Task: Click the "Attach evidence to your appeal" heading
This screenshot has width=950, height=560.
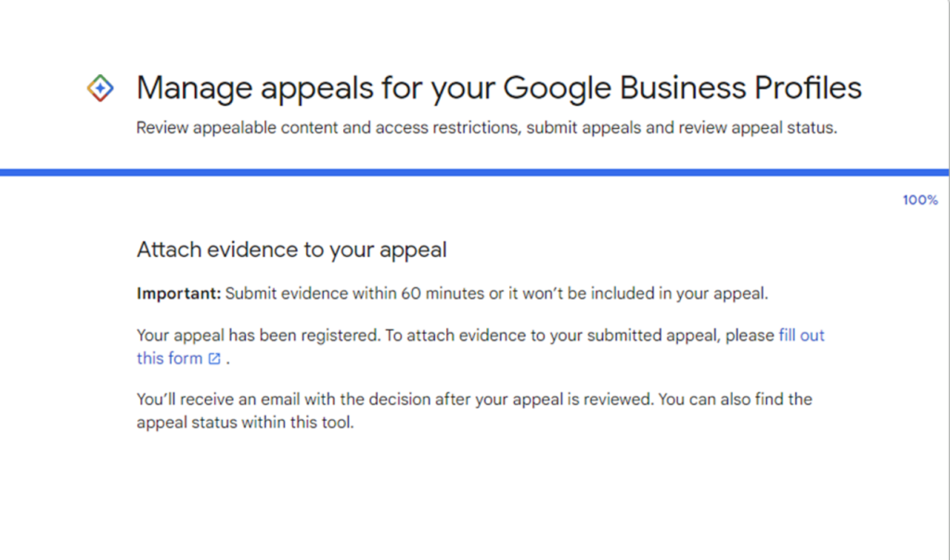Action: pyautogui.click(x=292, y=249)
